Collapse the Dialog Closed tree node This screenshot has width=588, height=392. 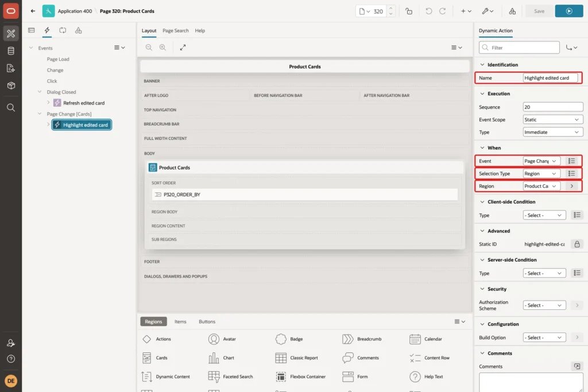coord(40,92)
